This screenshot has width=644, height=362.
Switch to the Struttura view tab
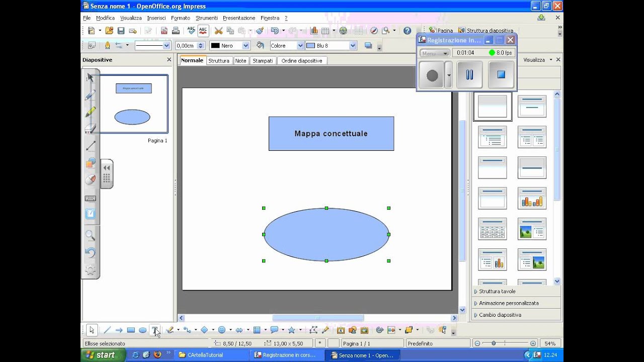[219, 60]
